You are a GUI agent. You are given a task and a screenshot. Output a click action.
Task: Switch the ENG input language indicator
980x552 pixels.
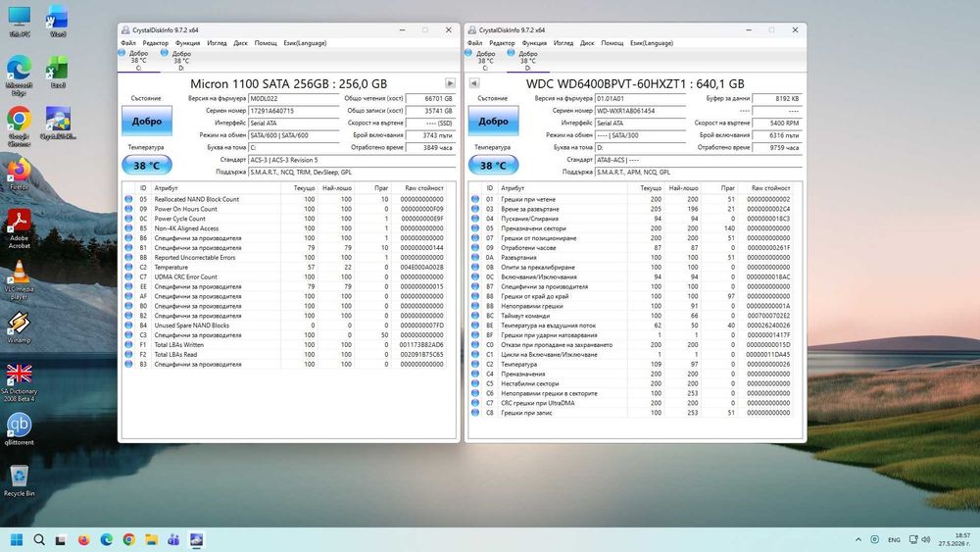coord(894,539)
